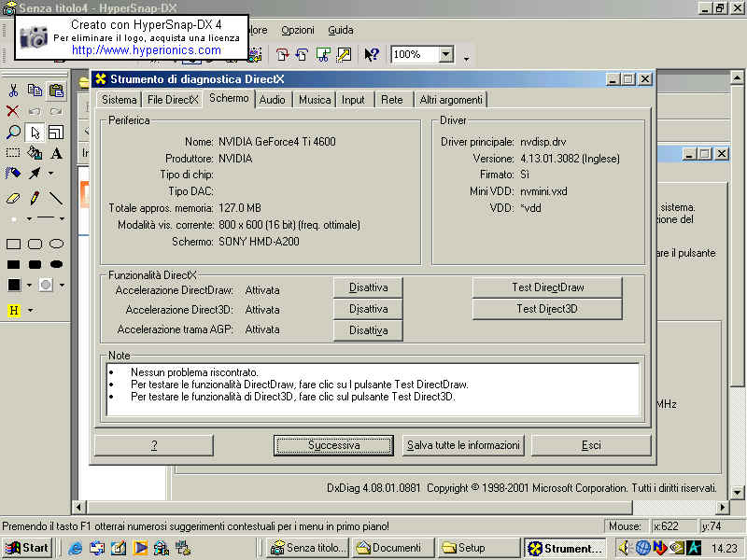Switch to the Sistema tab
This screenshot has height=560, width=747.
click(x=120, y=100)
